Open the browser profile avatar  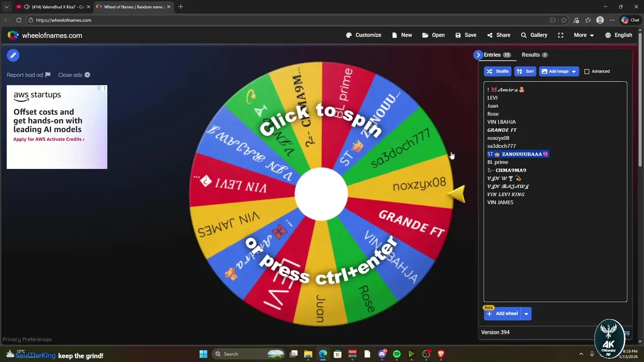[600, 20]
